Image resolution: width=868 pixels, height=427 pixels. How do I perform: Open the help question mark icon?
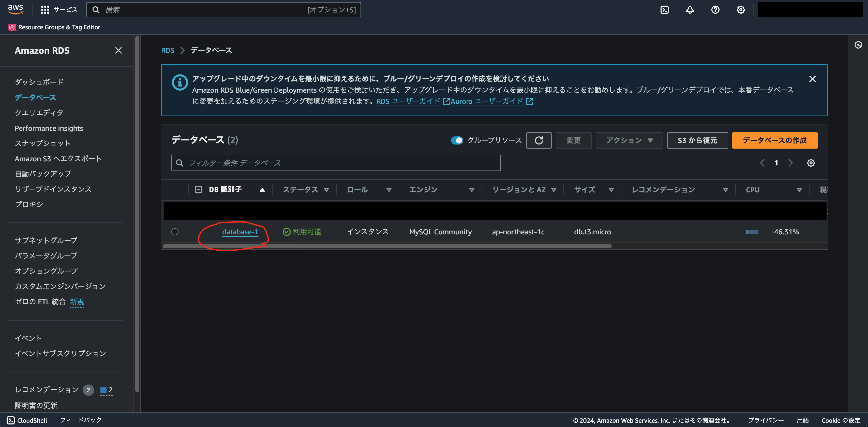point(715,9)
